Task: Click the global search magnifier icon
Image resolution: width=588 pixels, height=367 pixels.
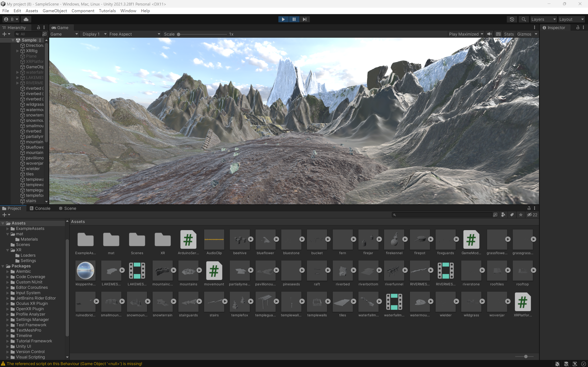Action: pos(524,19)
